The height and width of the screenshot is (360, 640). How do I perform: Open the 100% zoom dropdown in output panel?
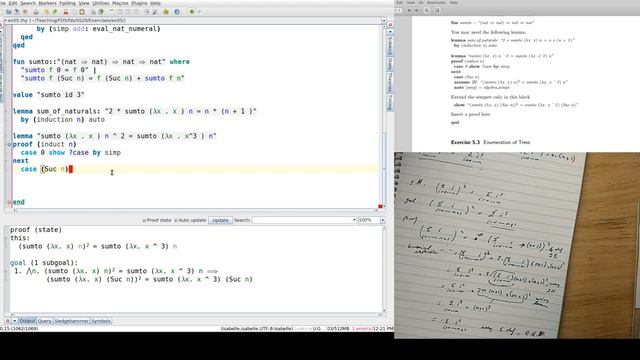[382, 220]
